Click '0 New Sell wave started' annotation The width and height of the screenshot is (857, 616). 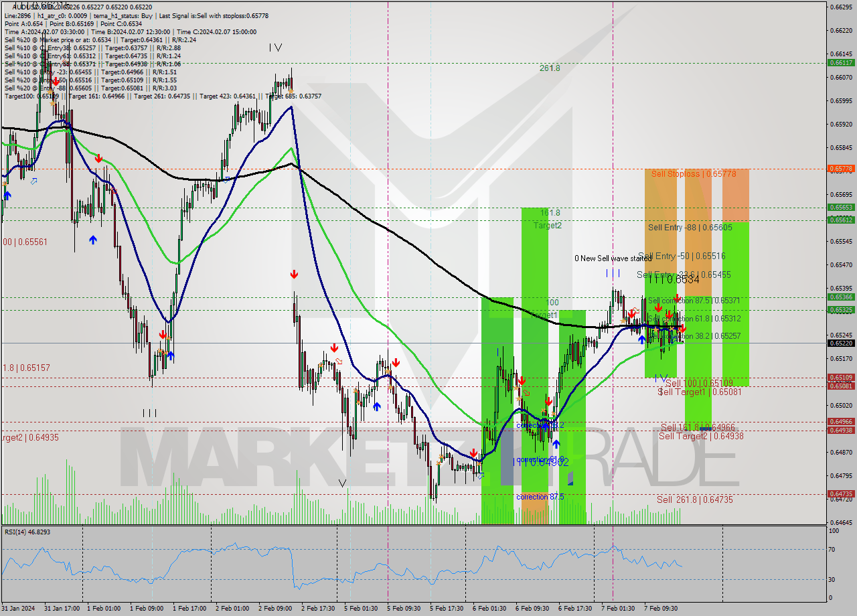pos(613,258)
